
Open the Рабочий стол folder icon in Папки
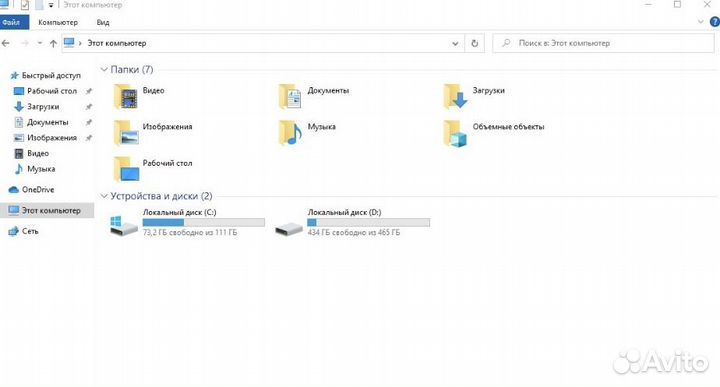click(126, 169)
